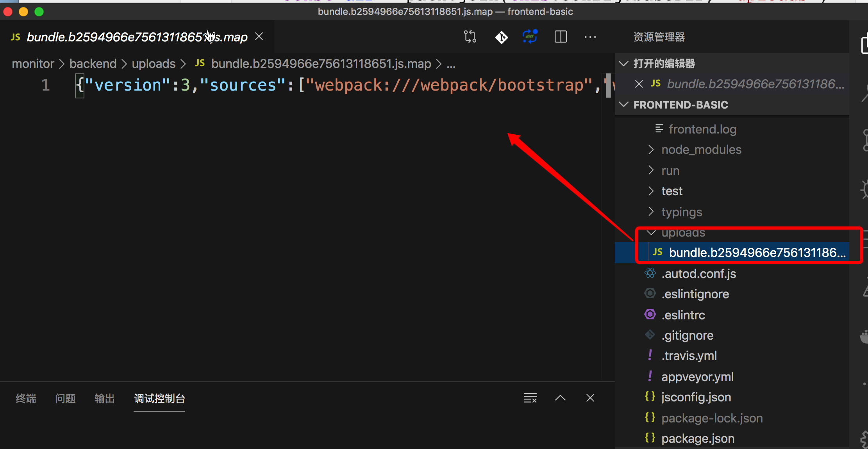Split the editor with the split icon

click(561, 37)
